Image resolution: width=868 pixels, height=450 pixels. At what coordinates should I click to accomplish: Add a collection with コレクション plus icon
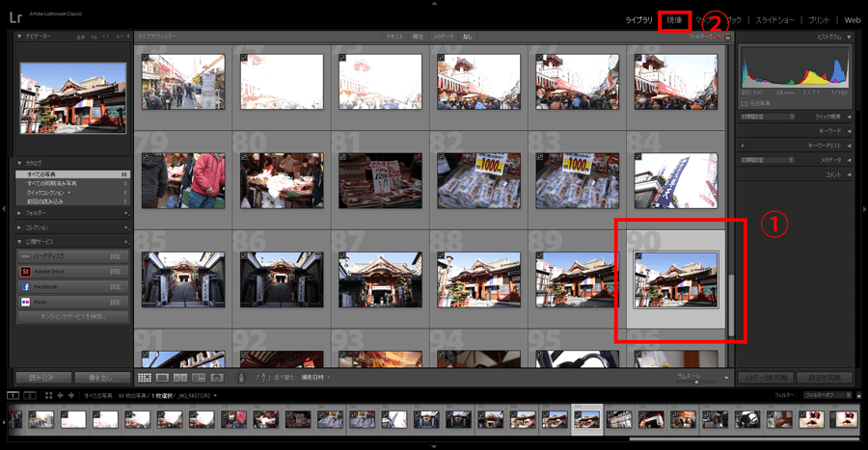[126, 227]
